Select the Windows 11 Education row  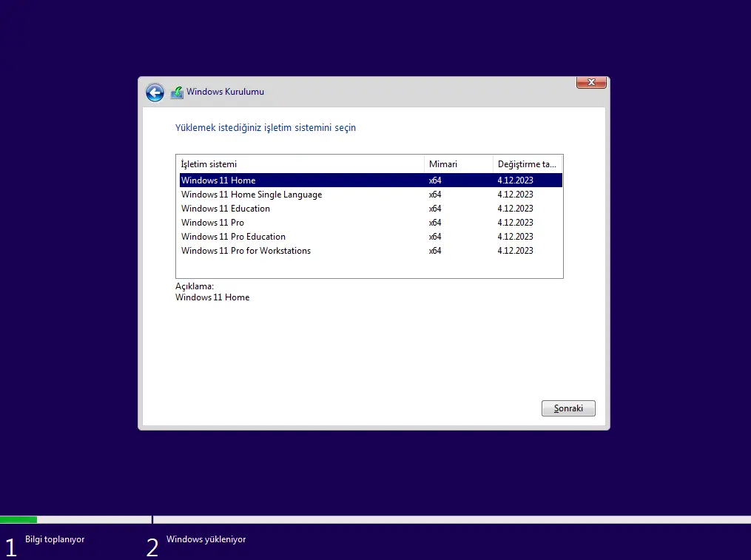point(371,209)
